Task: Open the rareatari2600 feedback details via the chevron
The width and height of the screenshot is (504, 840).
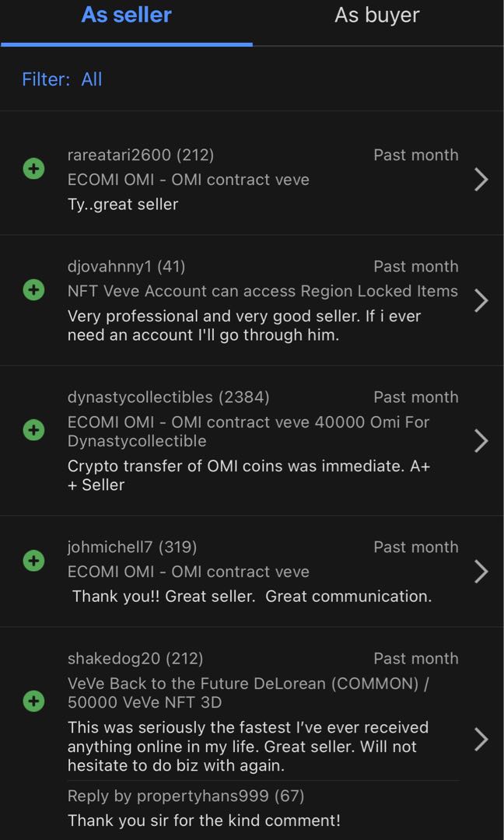Action: tap(481, 180)
